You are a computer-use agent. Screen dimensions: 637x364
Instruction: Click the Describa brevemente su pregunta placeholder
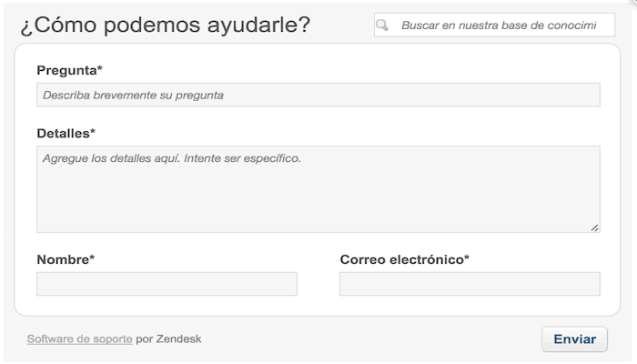pos(133,95)
